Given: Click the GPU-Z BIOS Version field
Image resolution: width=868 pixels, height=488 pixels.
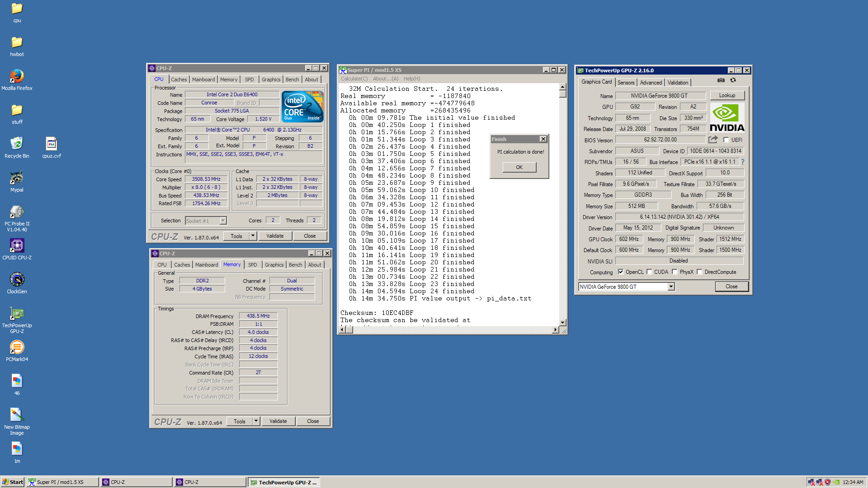Looking at the screenshot, I should point(660,140).
